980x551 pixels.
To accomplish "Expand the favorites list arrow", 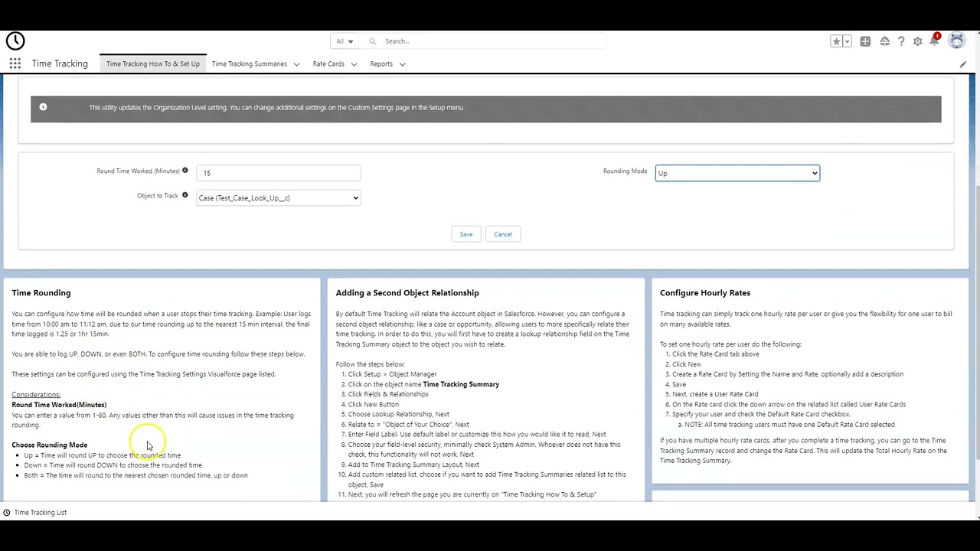I will tap(846, 41).
